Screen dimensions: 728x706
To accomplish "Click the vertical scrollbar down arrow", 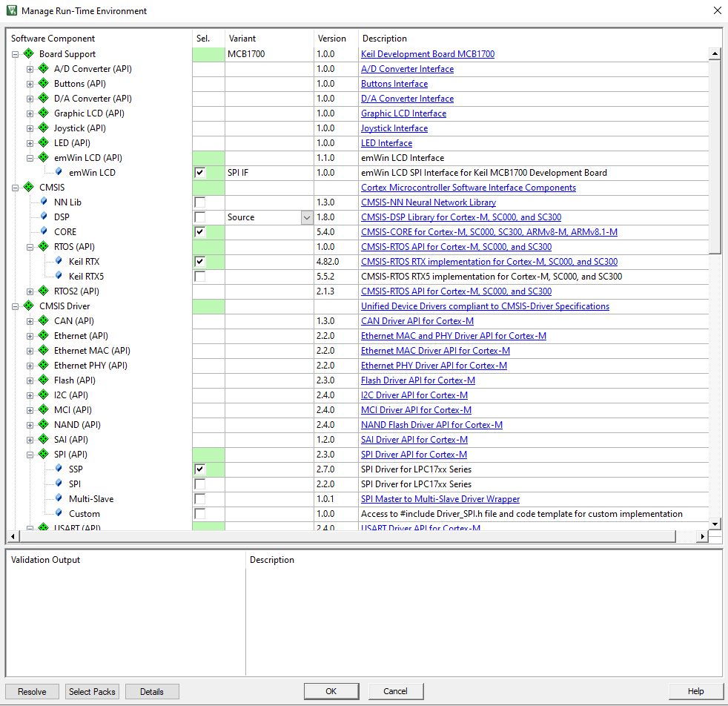I will (715, 523).
